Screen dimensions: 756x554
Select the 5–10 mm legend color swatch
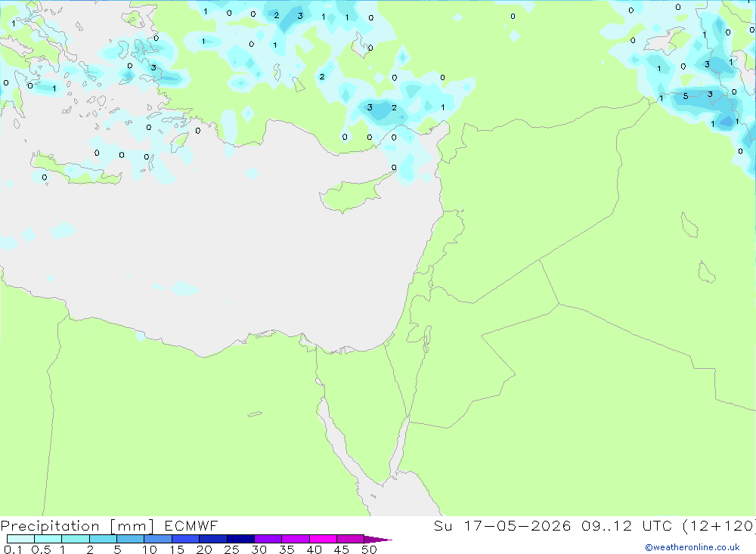click(x=130, y=539)
